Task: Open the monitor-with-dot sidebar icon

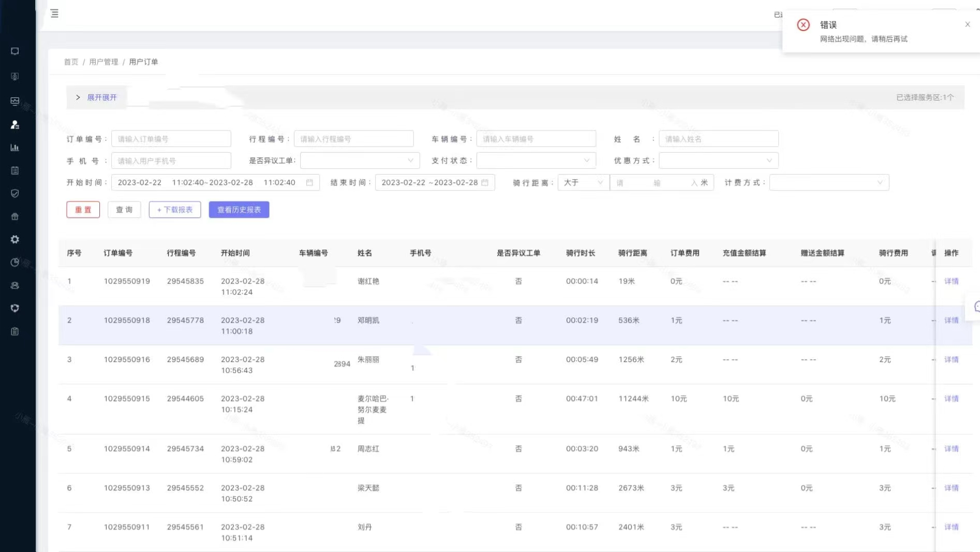Action: (x=15, y=77)
